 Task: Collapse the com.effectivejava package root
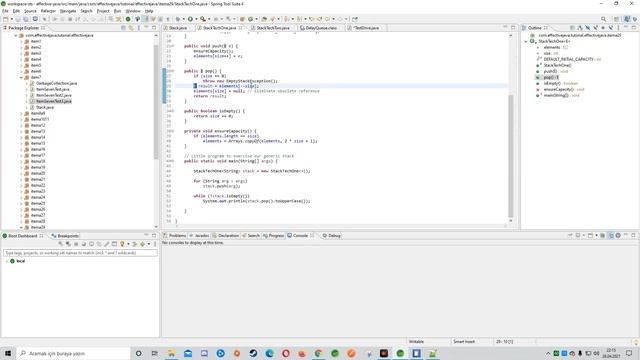pos(16,36)
